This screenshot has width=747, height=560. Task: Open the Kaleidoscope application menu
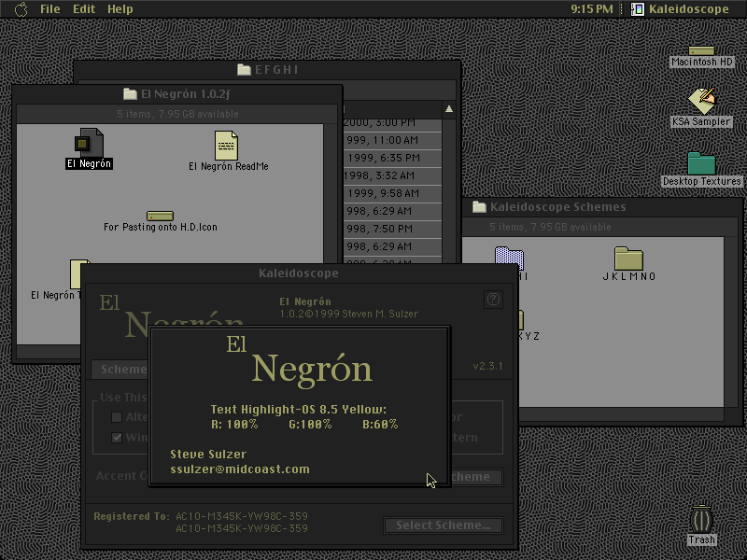coord(680,9)
